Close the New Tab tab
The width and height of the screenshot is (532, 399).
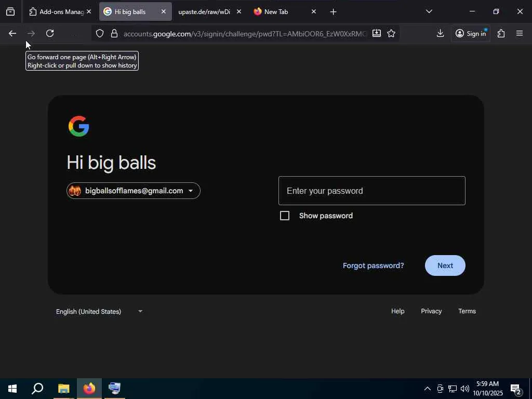pos(314,12)
